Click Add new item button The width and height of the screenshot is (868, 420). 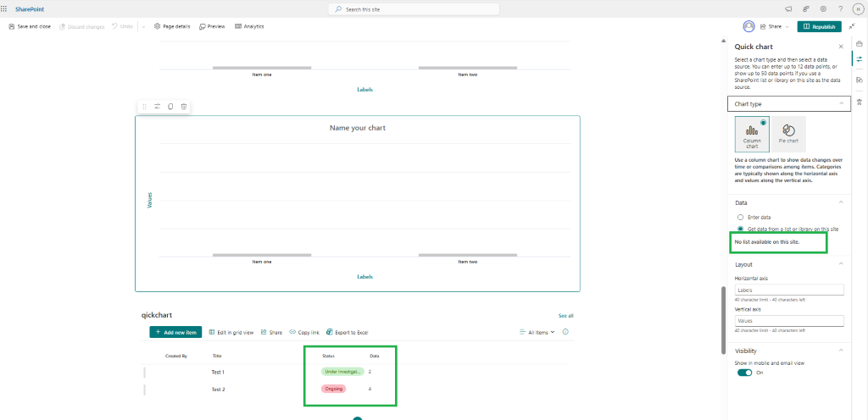[x=175, y=332]
